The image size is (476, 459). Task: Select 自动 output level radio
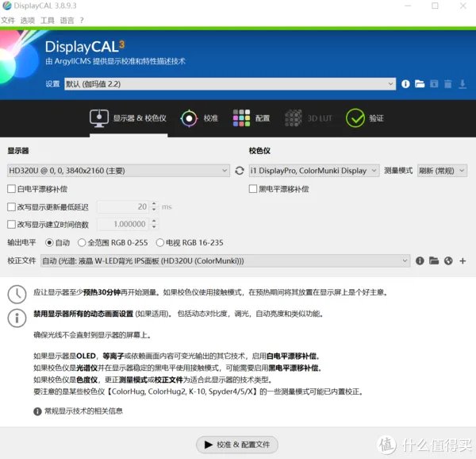coord(49,242)
